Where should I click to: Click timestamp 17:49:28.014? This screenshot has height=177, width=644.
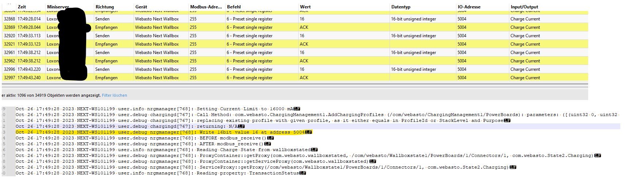coord(29,19)
